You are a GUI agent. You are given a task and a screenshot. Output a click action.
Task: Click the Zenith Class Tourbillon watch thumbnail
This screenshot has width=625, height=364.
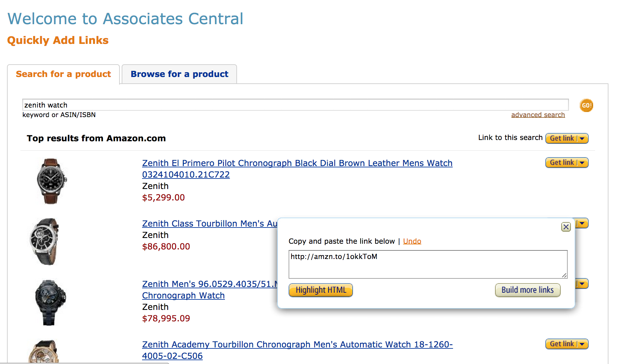(x=44, y=241)
